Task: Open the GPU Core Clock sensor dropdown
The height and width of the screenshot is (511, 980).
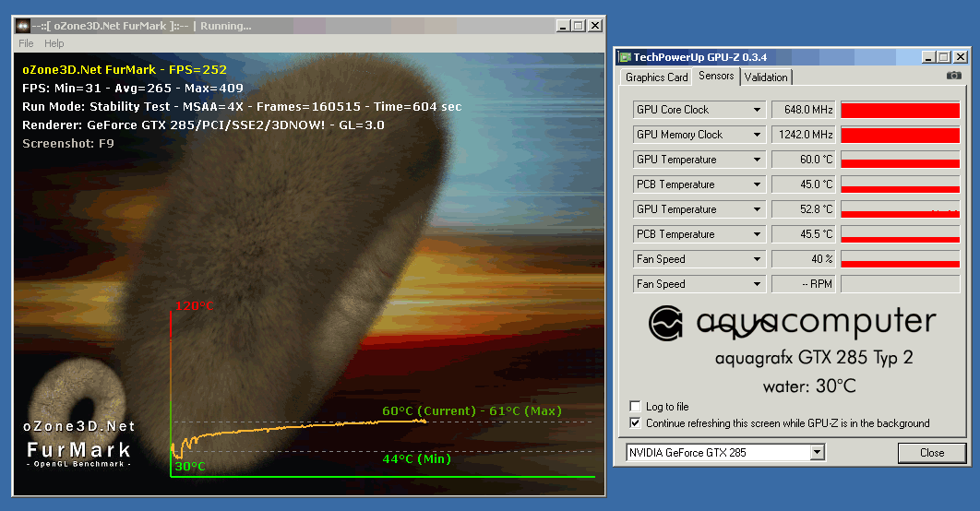Action: (757, 110)
